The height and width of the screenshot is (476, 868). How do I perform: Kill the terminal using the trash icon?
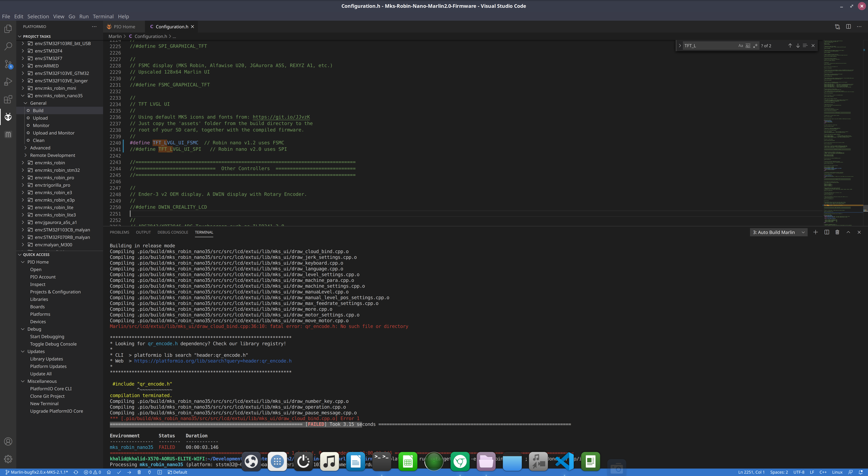[837, 232]
